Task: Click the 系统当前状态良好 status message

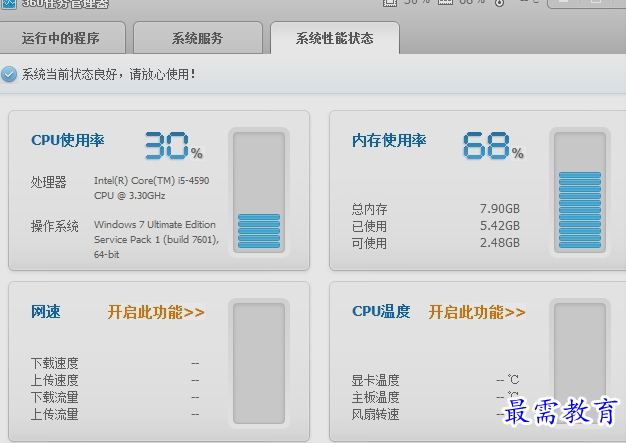Action: [x=109, y=74]
